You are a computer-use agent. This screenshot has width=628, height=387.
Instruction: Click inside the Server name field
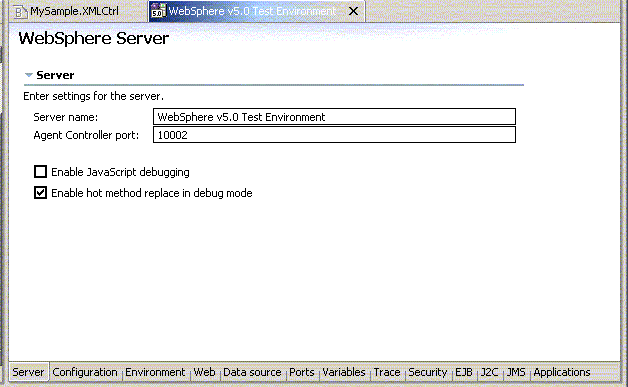coord(334,117)
